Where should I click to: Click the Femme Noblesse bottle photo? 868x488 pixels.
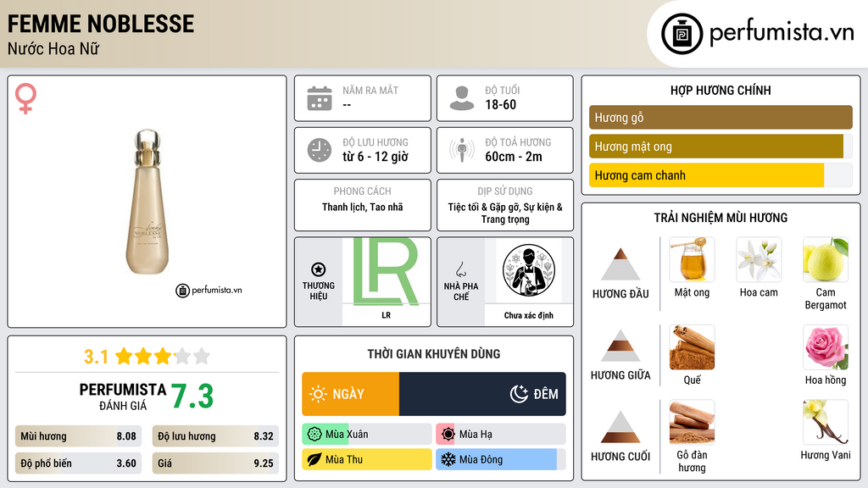[x=147, y=202]
